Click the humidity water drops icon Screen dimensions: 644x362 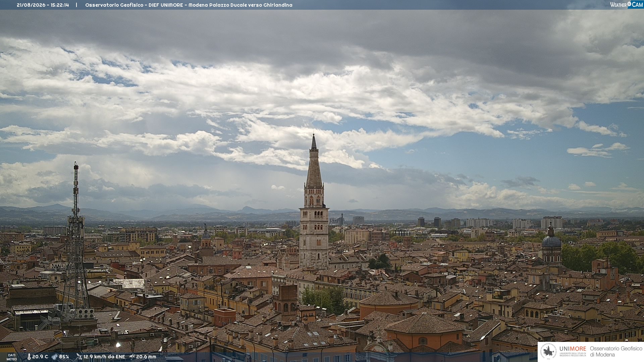click(54, 357)
